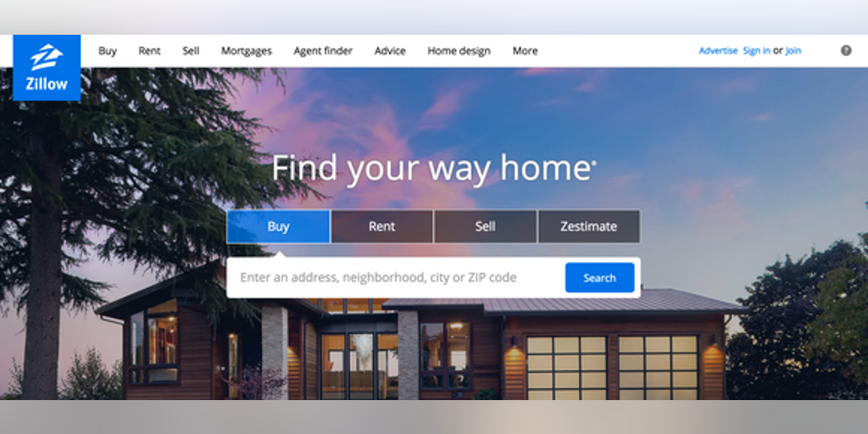Switch to the Zestimate tab

(588, 226)
